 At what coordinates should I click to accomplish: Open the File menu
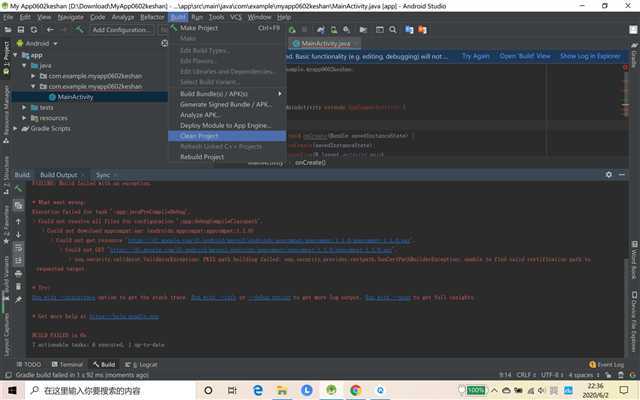pyautogui.click(x=9, y=17)
